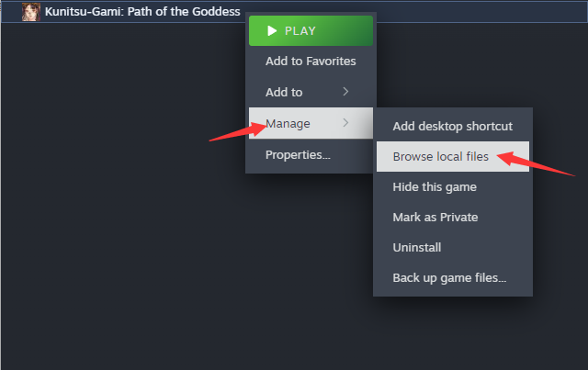
Task: Select the Kunitsu-Gami: Path of the Goddess title
Action: pyautogui.click(x=142, y=12)
